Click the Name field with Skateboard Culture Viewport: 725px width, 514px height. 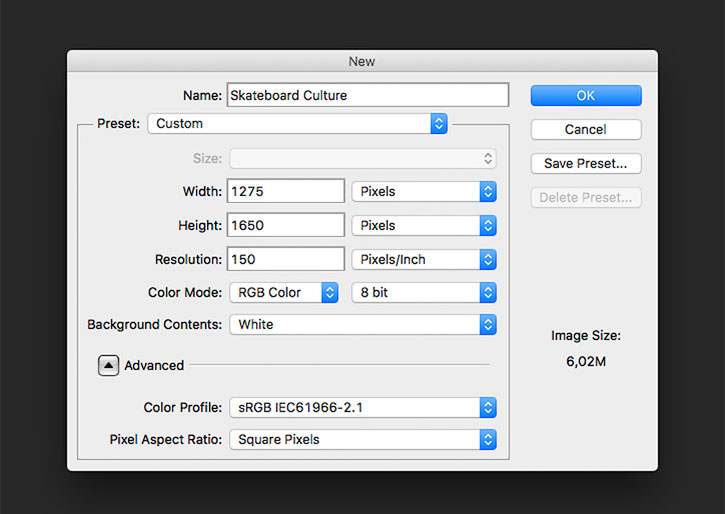368,95
